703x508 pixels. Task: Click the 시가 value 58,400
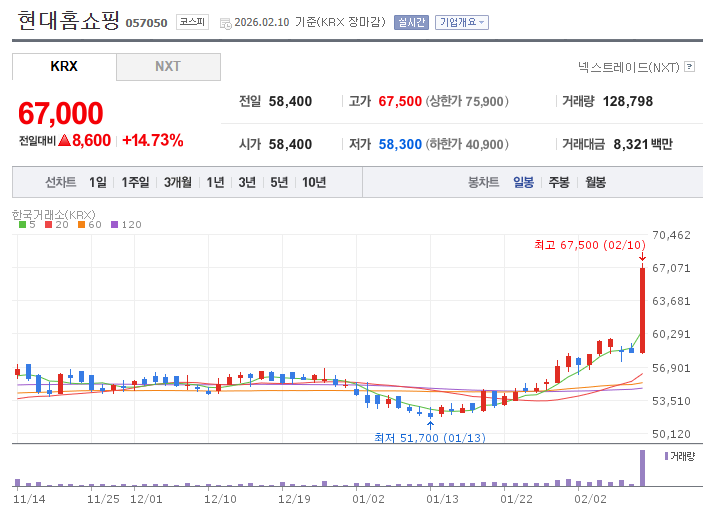(290, 144)
